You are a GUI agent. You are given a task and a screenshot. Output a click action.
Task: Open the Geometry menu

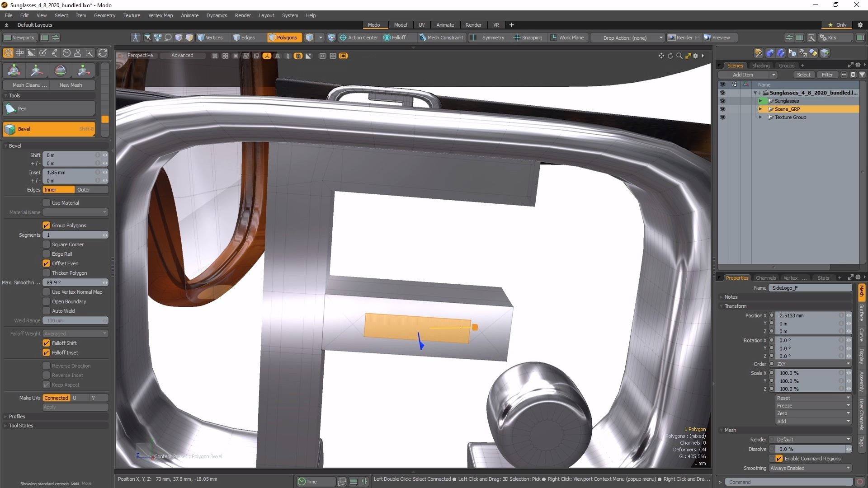click(x=104, y=15)
